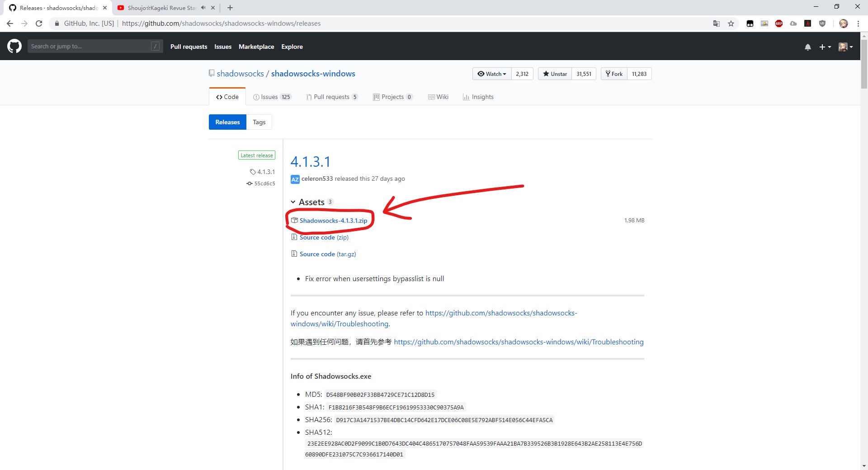Open Pull requests in the header
This screenshot has height=470, width=868.
pos(189,47)
